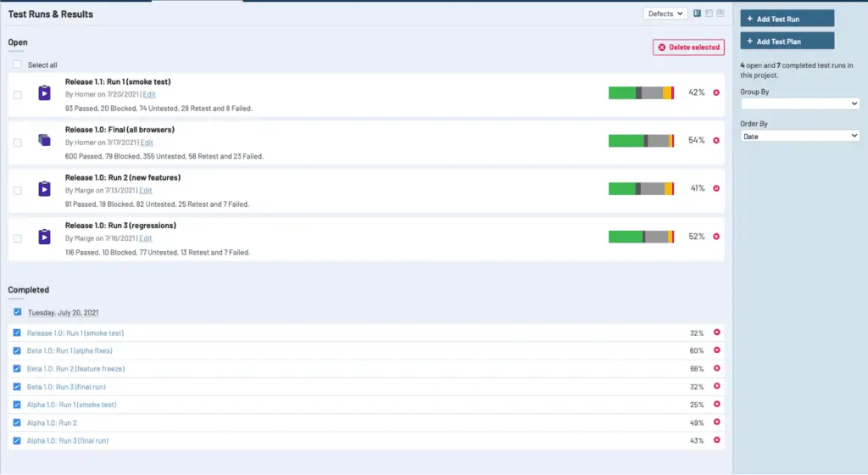
Task: Delete Beta 1.0: Run 2 (feature freeze) red X
Action: tap(717, 368)
